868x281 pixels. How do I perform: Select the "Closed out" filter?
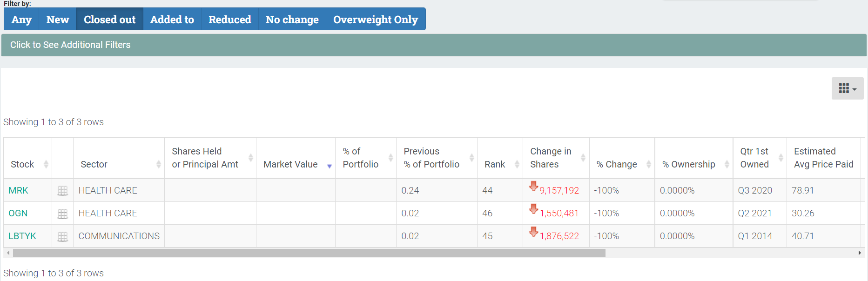click(x=109, y=20)
